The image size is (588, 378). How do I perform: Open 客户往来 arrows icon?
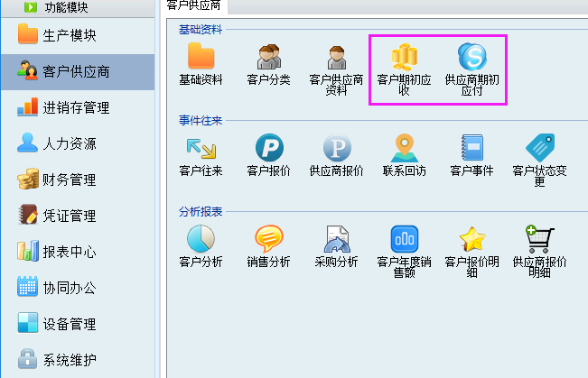pos(201,147)
